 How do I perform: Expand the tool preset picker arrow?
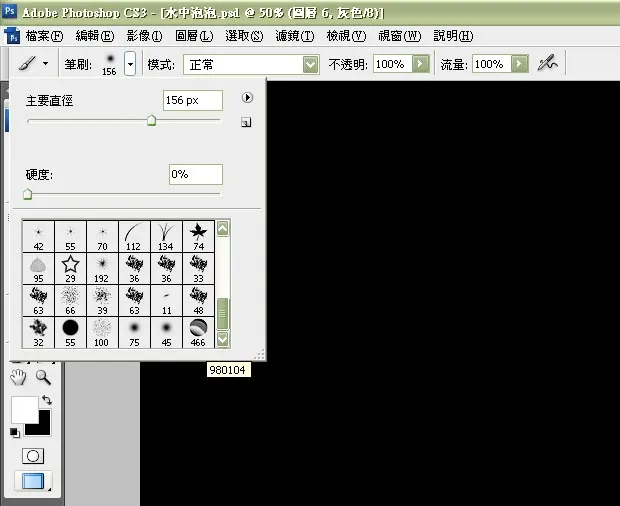[x=45, y=63]
